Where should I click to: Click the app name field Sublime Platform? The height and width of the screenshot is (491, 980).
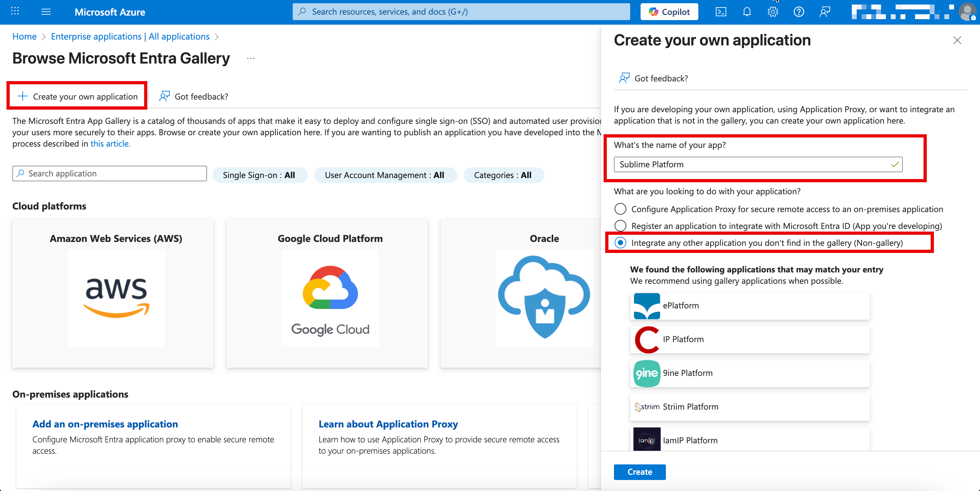758,164
